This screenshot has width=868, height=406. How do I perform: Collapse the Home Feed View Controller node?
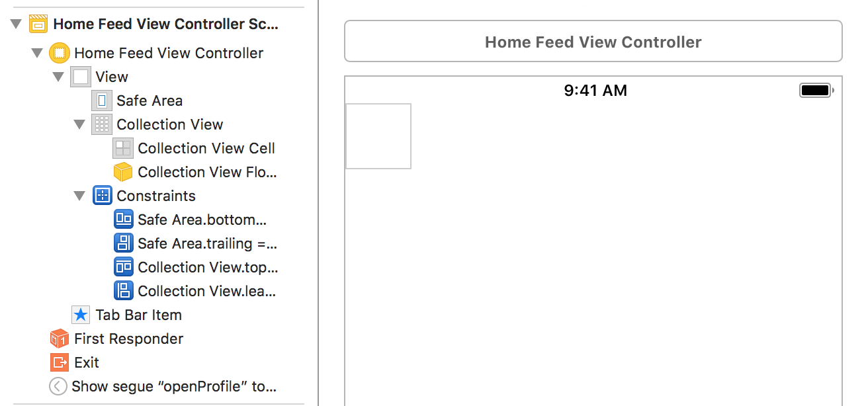37,53
